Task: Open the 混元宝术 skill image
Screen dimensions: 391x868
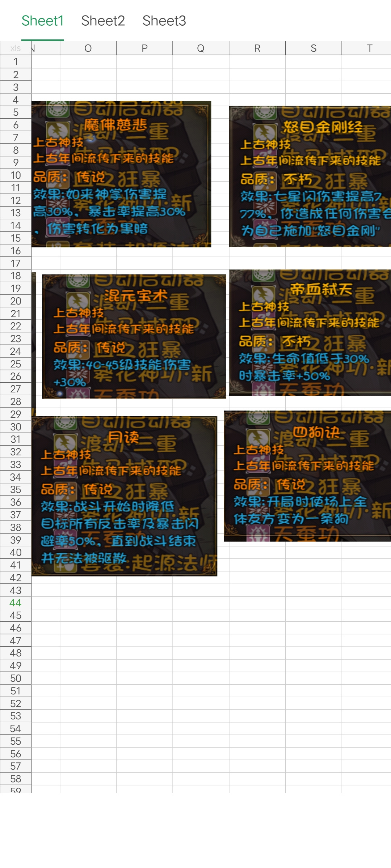Action: 134,336
